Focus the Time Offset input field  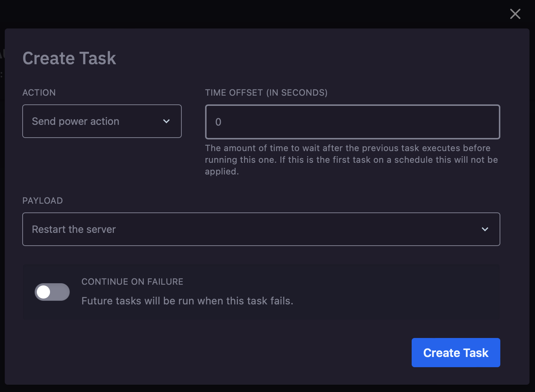tap(352, 122)
